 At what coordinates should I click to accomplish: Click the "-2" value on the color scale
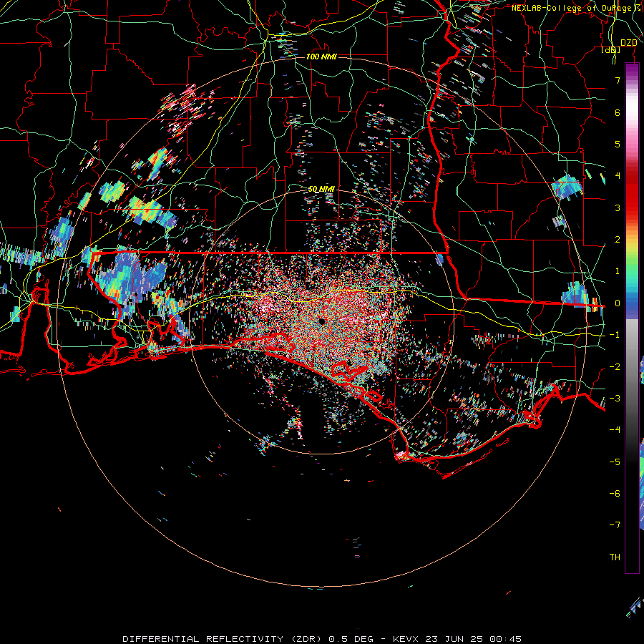(x=615, y=367)
